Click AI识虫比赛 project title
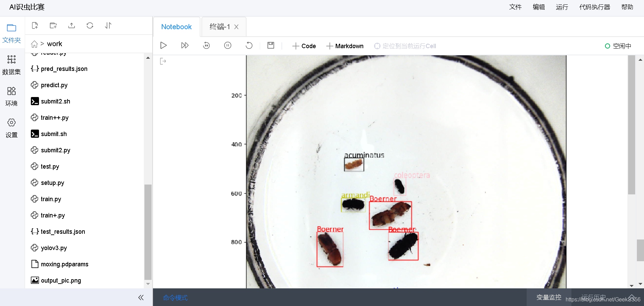This screenshot has height=306, width=644. pyautogui.click(x=27, y=7)
